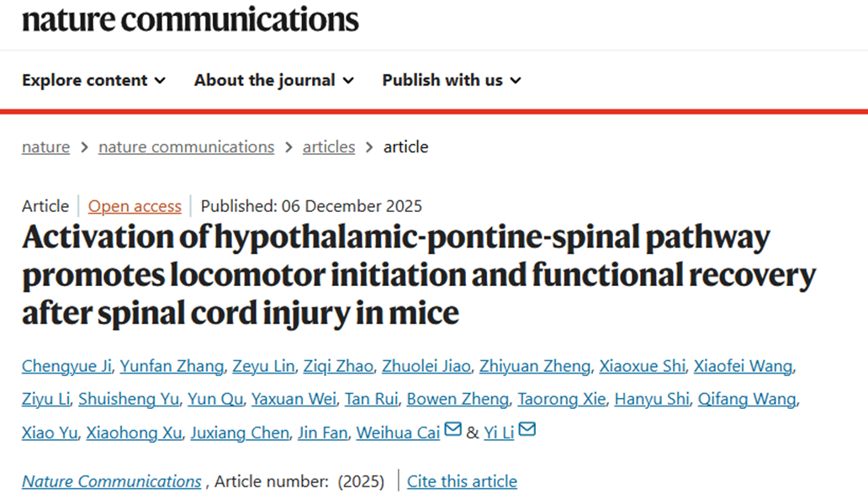Click the envelope icon beside Yi Li
868x504 pixels.
click(527, 429)
